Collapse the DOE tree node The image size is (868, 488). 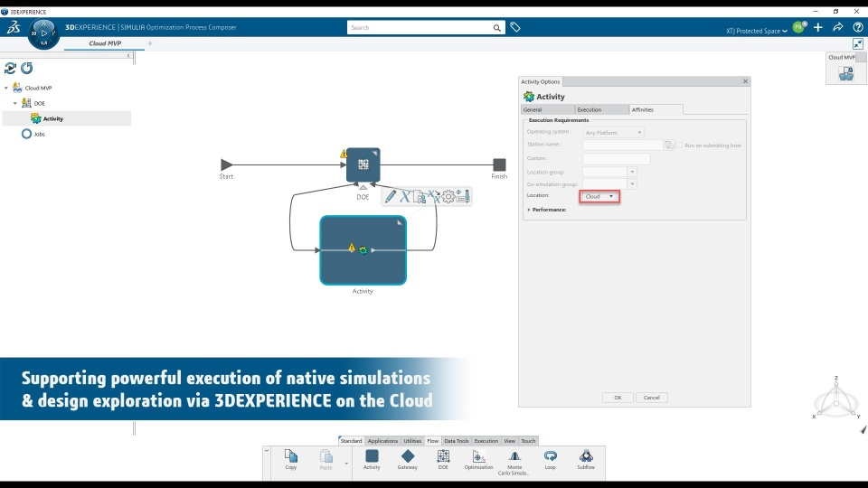pyautogui.click(x=15, y=103)
